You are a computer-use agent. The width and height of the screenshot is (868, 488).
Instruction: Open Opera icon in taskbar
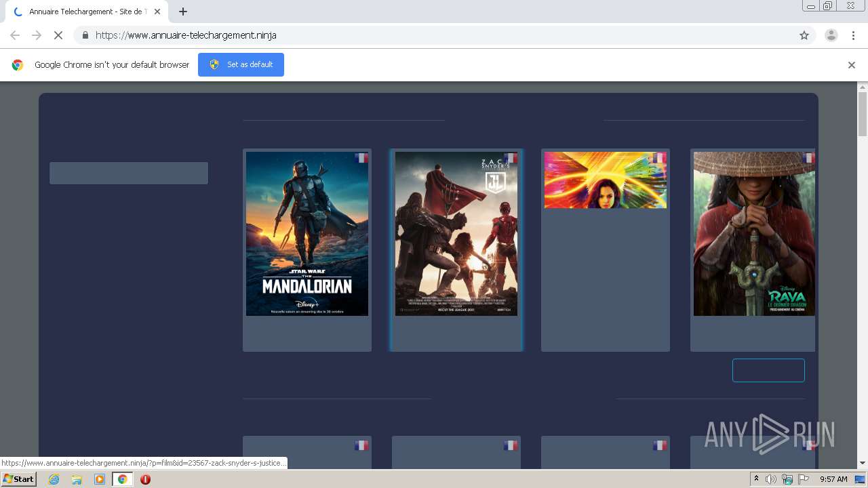145,479
